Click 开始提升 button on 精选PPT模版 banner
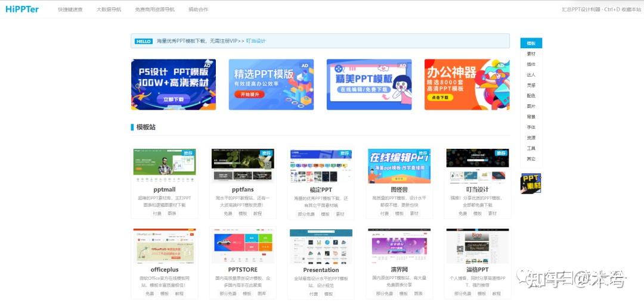Viewport: 644px width, 306px height. click(x=249, y=94)
